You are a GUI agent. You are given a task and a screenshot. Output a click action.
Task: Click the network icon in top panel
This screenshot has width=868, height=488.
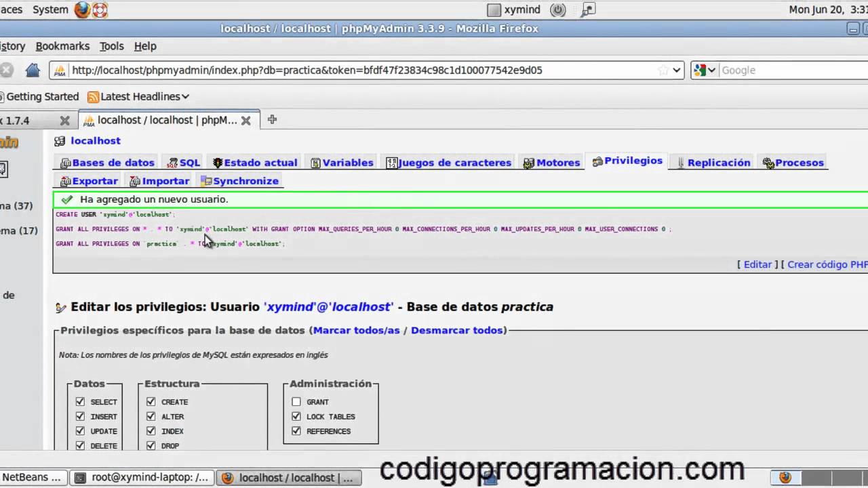point(587,9)
